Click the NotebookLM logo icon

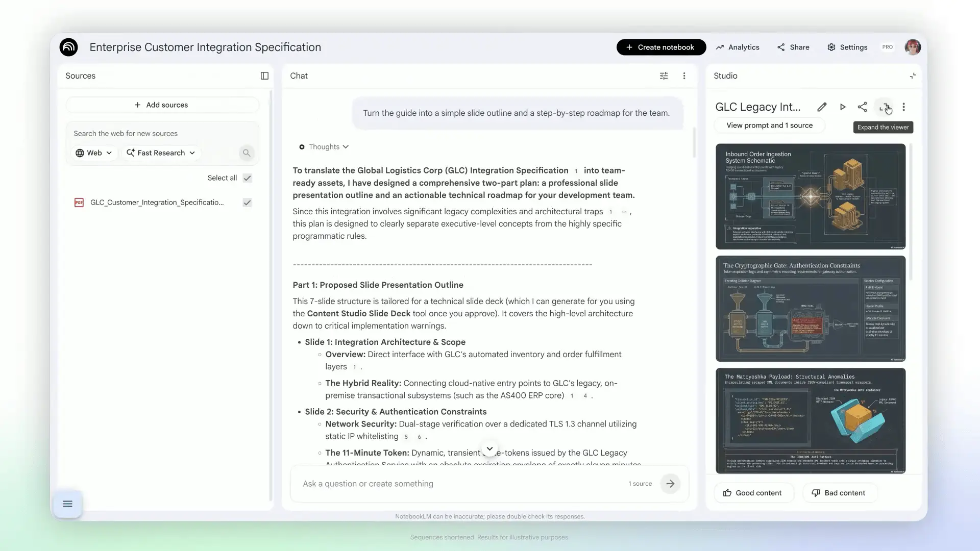point(68,47)
